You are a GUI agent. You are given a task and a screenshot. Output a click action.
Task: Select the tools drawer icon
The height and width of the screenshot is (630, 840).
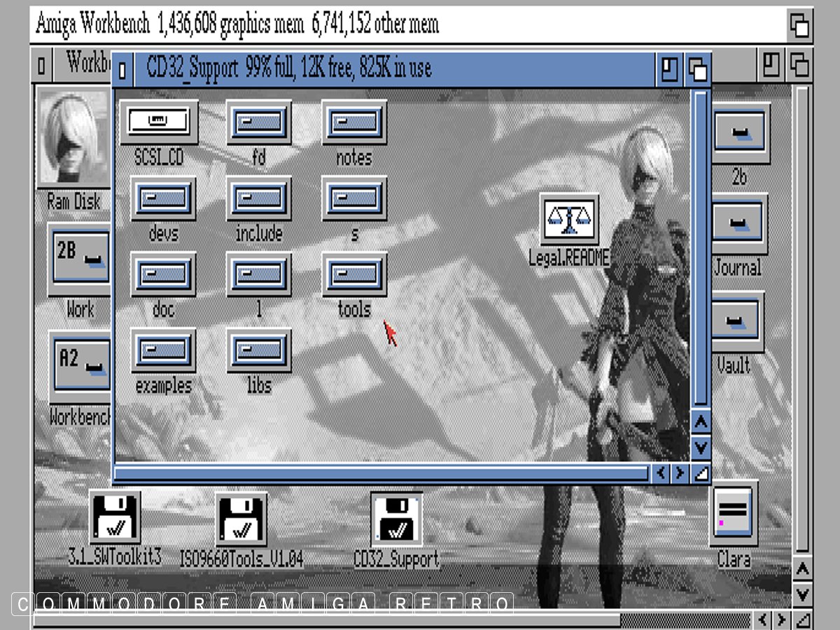[x=354, y=274]
